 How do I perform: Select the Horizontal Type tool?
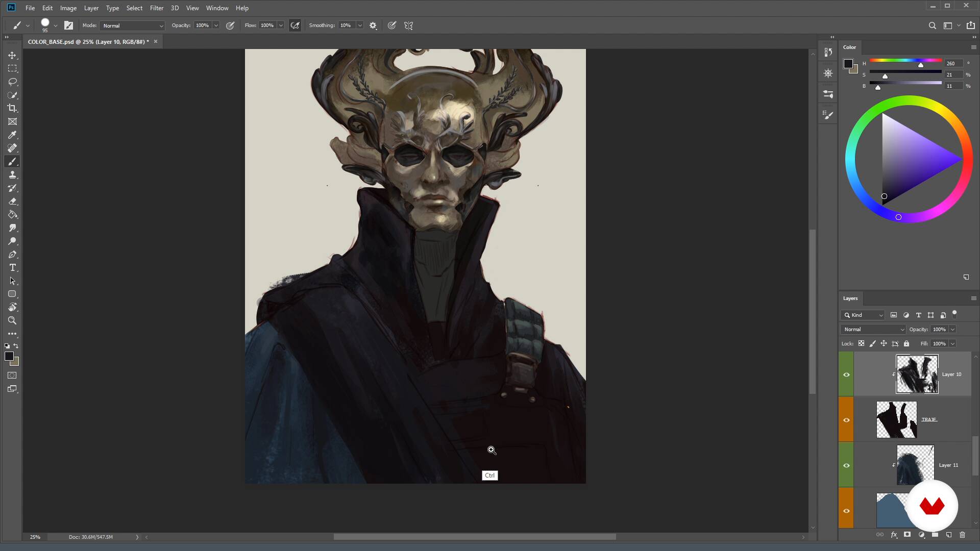tap(12, 267)
